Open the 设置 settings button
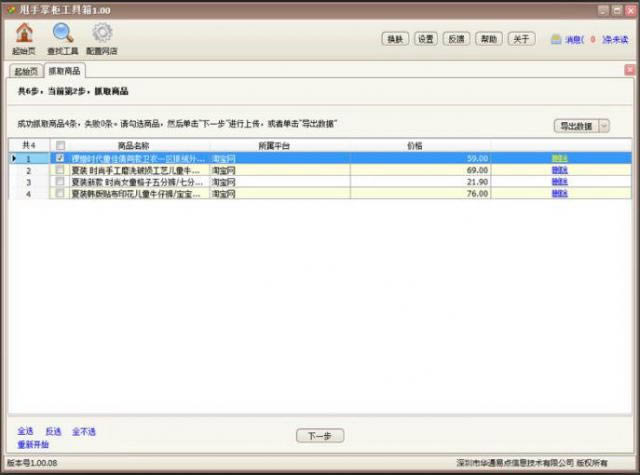Viewport: 640px width, 475px height. coord(426,39)
